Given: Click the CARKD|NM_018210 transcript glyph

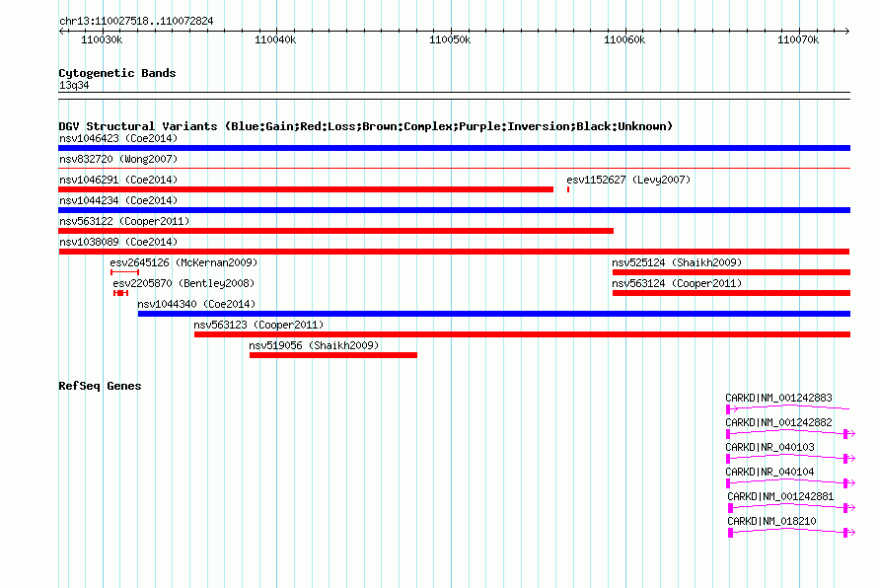Looking at the screenshot, I should pyautogui.click(x=791, y=532).
